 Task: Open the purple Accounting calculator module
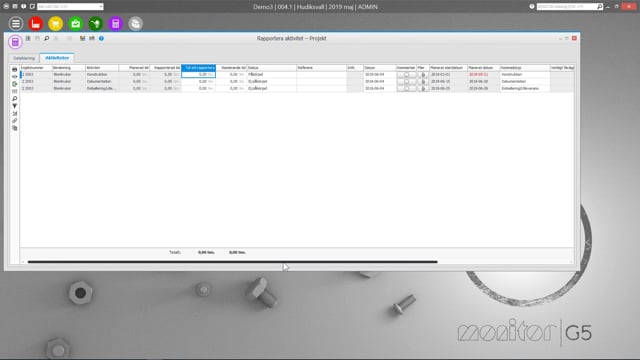pos(116,24)
